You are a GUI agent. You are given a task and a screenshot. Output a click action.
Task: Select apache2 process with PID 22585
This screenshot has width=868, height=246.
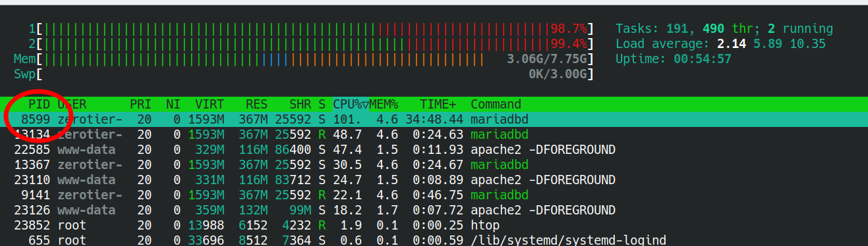tap(434, 149)
